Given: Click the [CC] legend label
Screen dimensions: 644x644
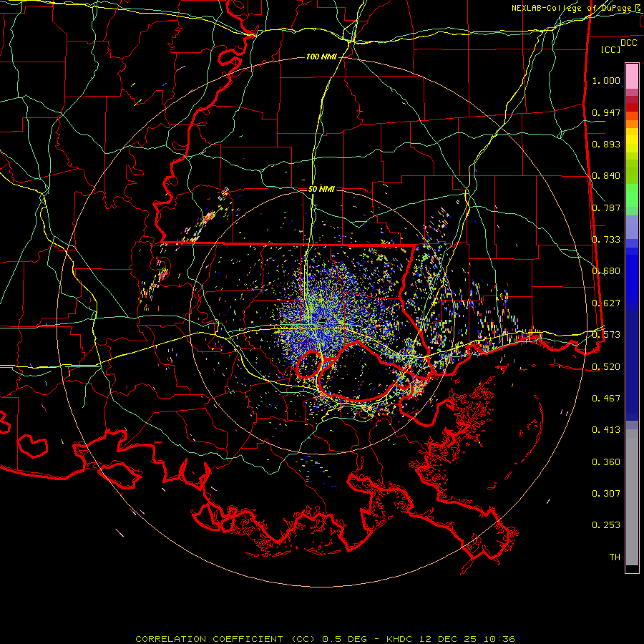Looking at the screenshot, I should (611, 49).
